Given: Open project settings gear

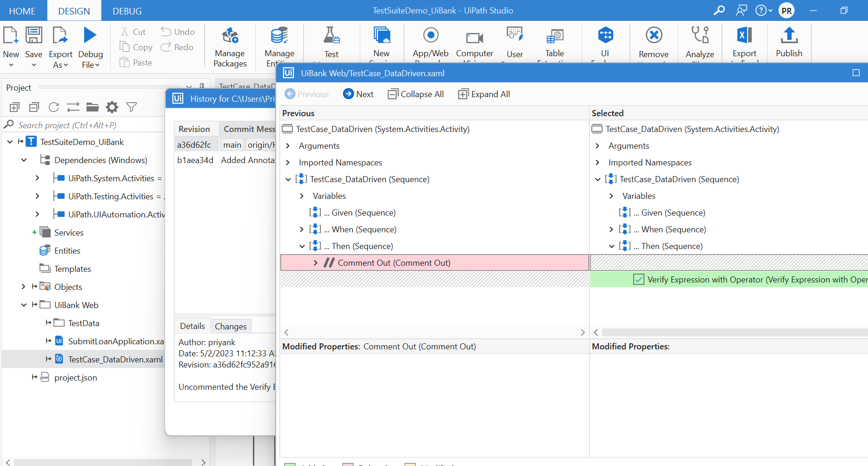Looking at the screenshot, I should (x=112, y=107).
